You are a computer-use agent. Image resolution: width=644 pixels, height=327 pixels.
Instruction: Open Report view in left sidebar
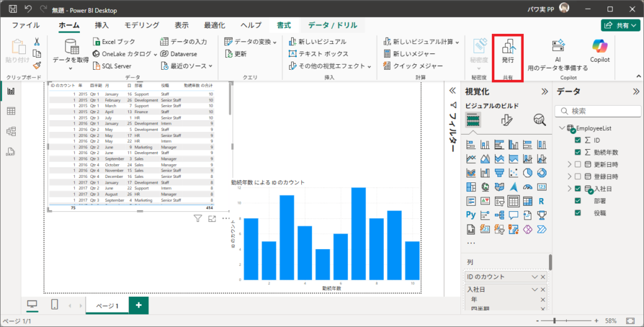(x=11, y=91)
